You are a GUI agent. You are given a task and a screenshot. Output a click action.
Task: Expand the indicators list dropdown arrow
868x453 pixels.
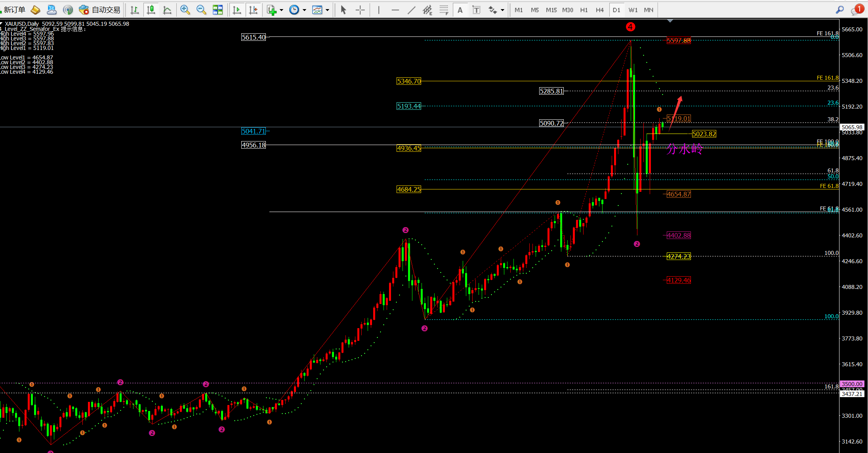point(281,10)
